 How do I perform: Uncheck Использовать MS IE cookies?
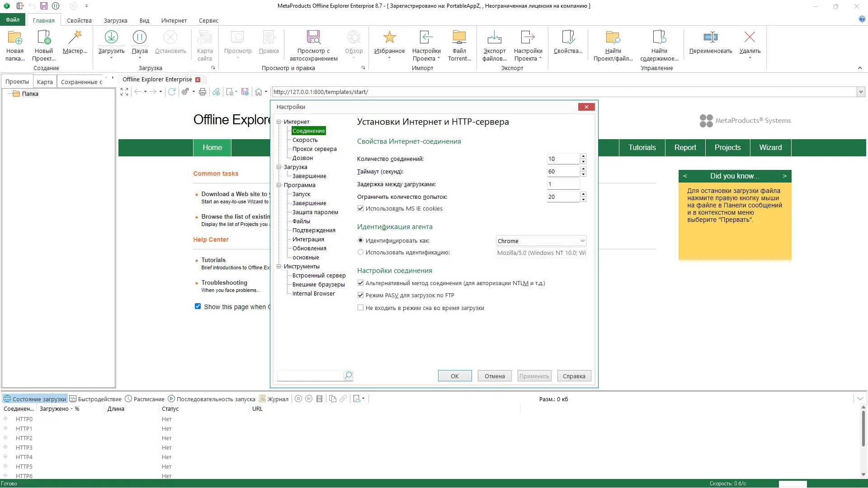(360, 208)
